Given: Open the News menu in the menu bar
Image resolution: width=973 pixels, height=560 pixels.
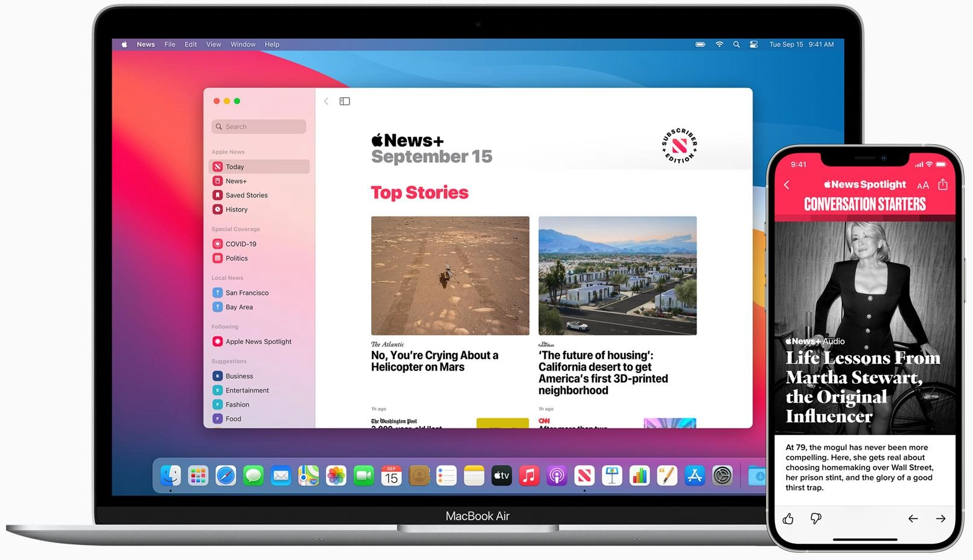Looking at the screenshot, I should [x=146, y=45].
